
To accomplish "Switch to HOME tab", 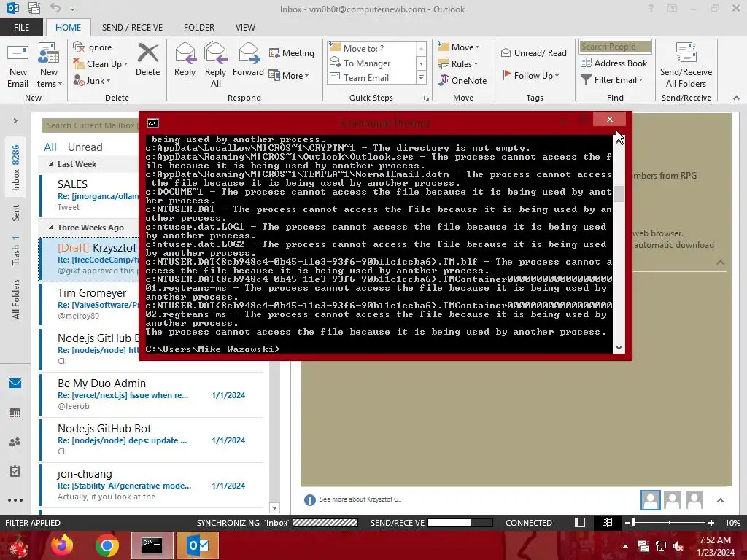I will point(68,27).
